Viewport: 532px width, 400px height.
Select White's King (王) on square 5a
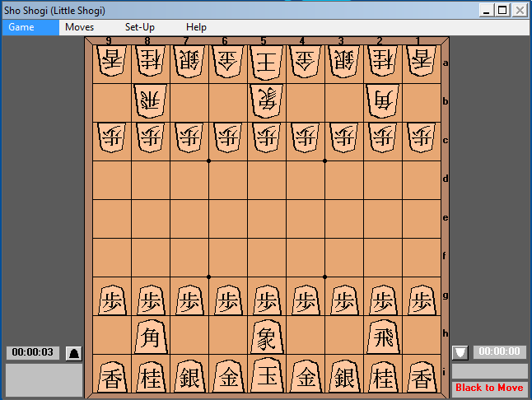(x=267, y=63)
